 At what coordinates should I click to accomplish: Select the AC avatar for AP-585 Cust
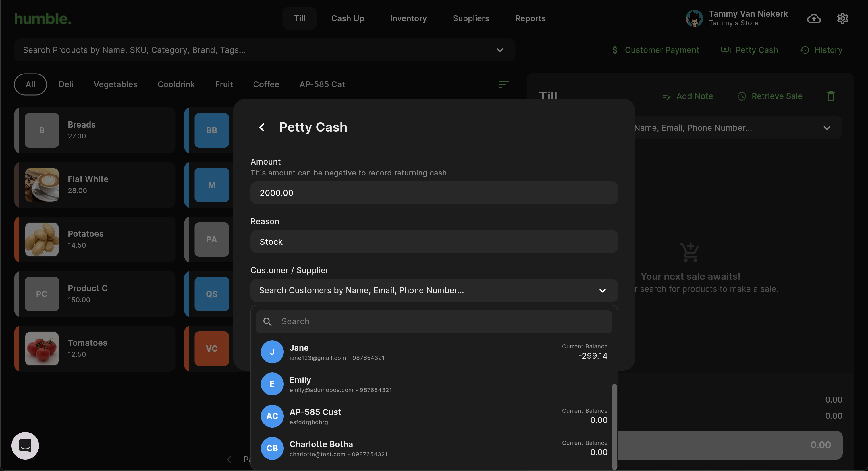coord(272,416)
